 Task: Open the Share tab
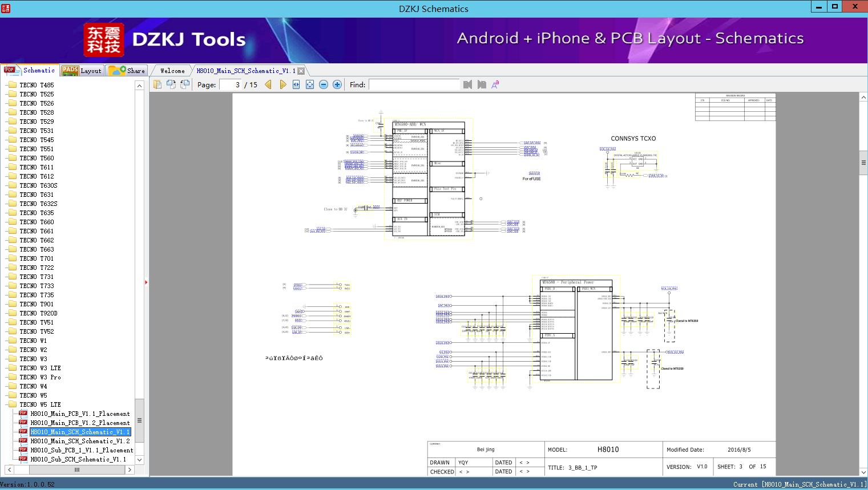point(128,71)
